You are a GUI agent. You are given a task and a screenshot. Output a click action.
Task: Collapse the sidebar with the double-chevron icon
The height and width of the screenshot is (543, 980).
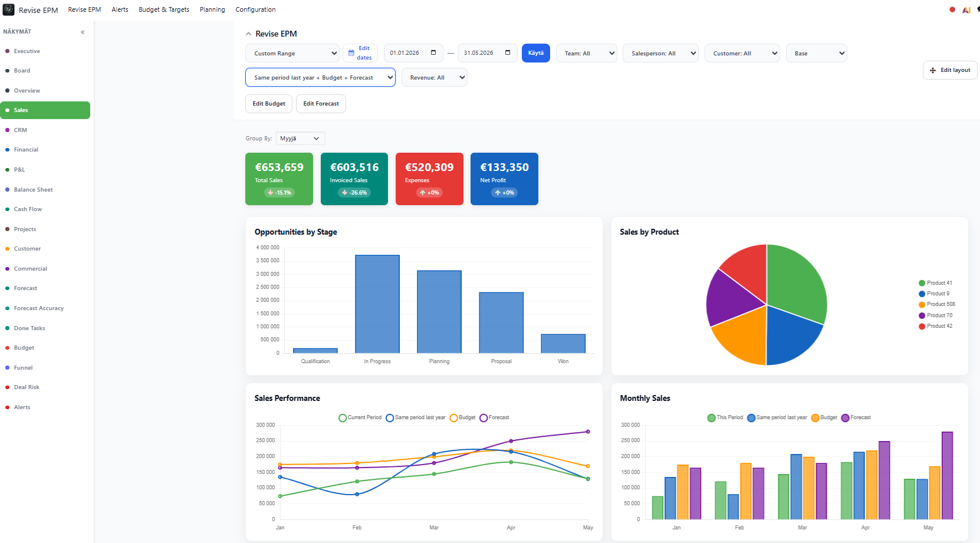click(x=83, y=32)
